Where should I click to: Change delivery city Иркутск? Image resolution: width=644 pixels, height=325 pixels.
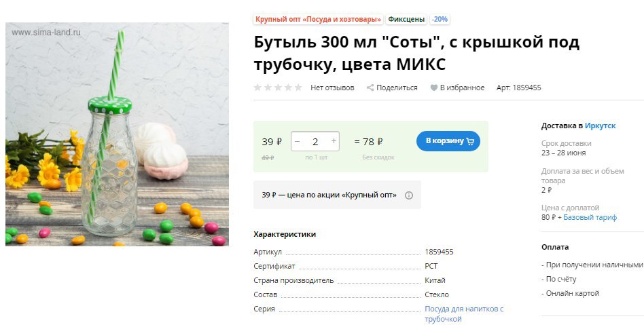[x=600, y=126]
